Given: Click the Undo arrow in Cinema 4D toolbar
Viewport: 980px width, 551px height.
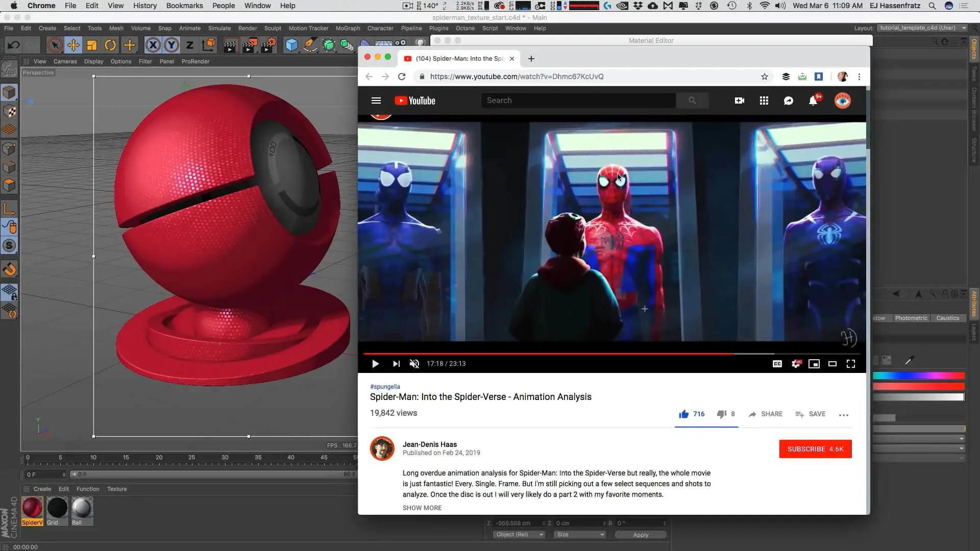Looking at the screenshot, I should [x=14, y=45].
